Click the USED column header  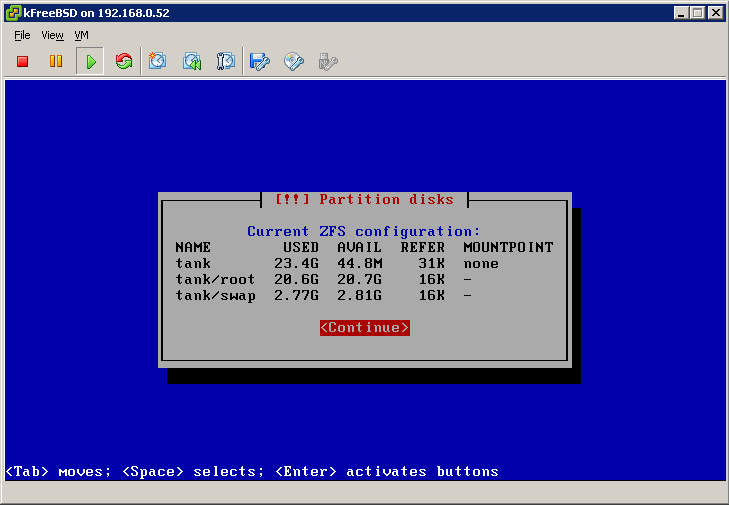[301, 247]
